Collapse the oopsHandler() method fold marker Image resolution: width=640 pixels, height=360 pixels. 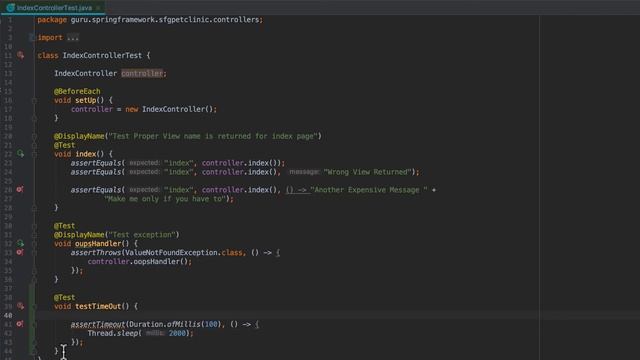34,244
